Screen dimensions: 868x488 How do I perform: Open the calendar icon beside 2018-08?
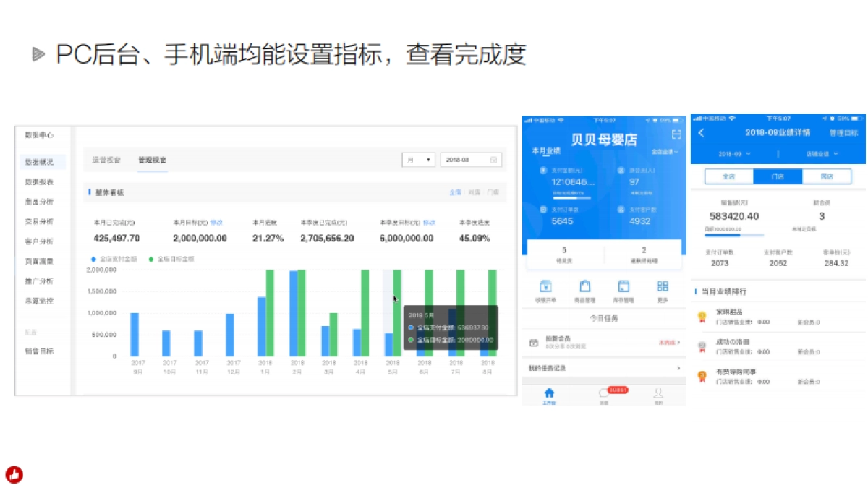493,160
